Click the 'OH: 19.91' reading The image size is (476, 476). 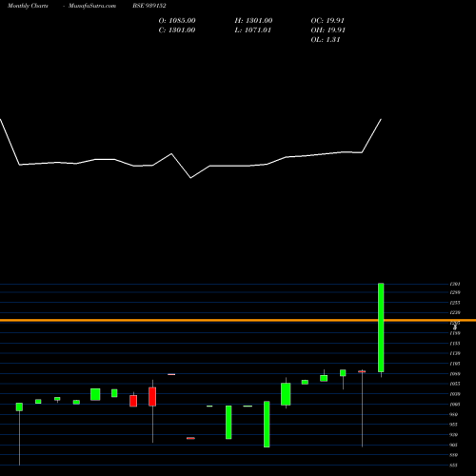[x=328, y=30]
